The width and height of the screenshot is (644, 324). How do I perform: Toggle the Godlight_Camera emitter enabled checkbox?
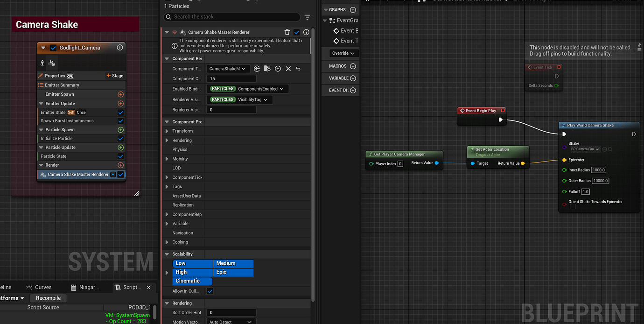pos(53,48)
